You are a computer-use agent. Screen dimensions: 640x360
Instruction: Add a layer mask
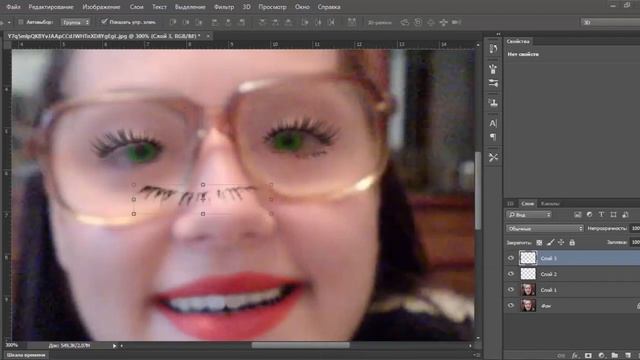(x=588, y=356)
